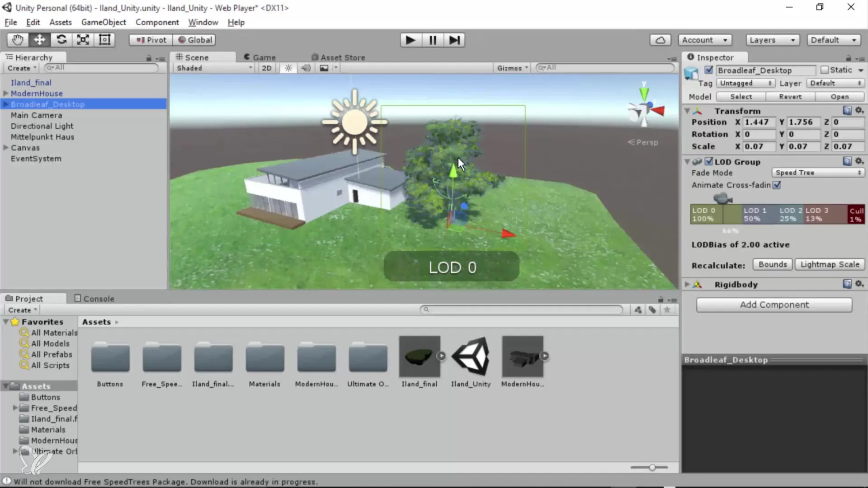Screen dimensions: 868x488
Task: Adjust the asset icon size slider
Action: pyautogui.click(x=651, y=468)
